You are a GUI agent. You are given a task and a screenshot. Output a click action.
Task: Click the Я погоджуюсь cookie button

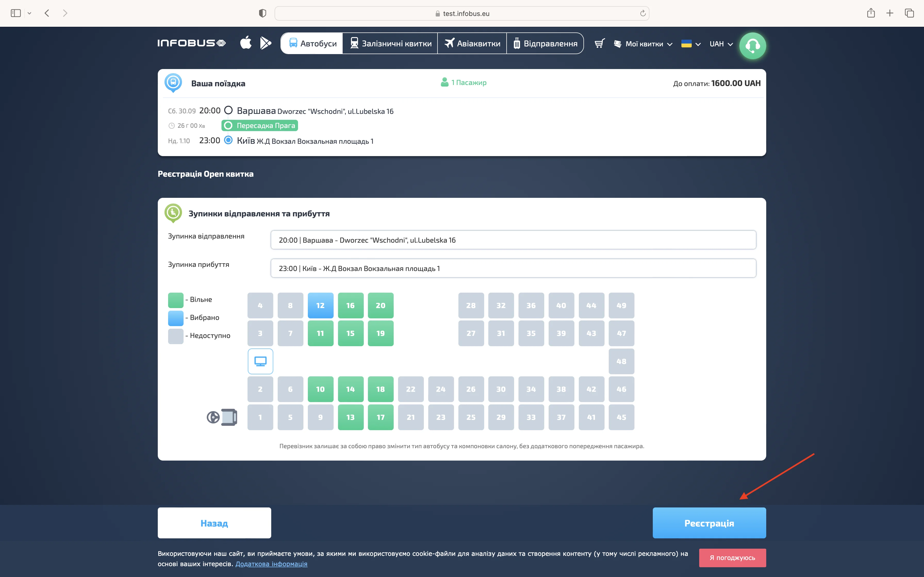pos(732,557)
